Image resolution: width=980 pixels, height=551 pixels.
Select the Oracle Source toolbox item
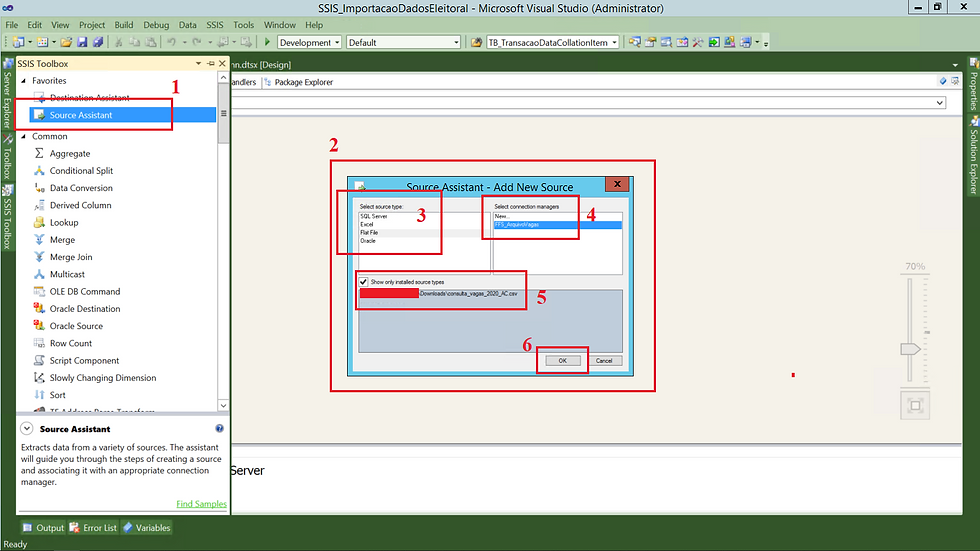pos(76,326)
